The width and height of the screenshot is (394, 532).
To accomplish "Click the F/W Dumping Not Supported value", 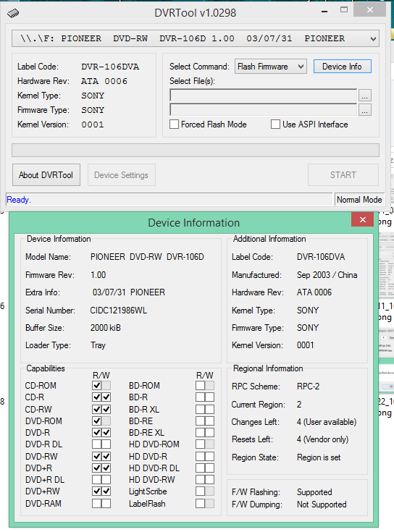I will coord(322,504).
